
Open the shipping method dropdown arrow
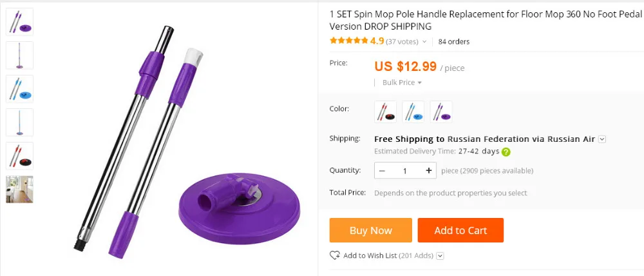pos(602,139)
